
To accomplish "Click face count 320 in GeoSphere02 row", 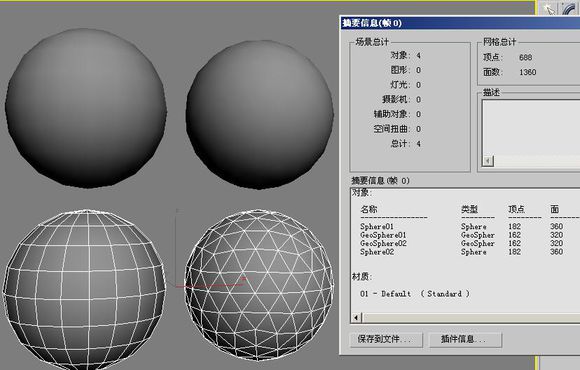I will pyautogui.click(x=556, y=243).
